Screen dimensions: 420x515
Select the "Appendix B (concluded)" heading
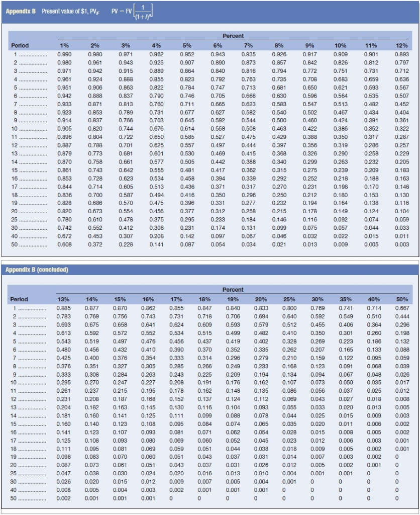pyautogui.click(x=37, y=270)
